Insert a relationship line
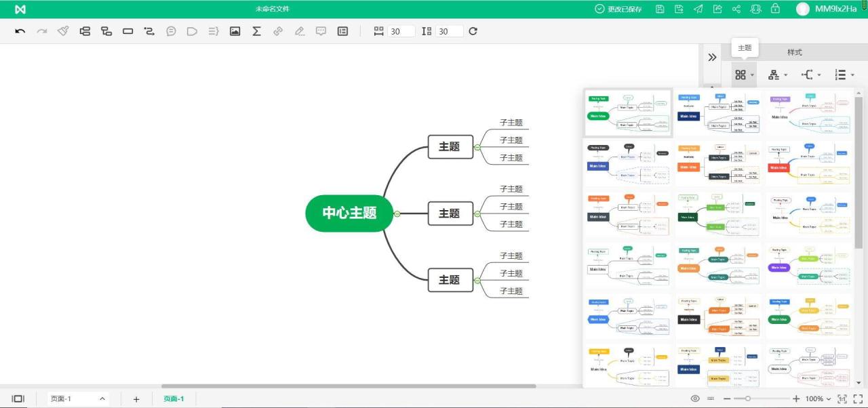The height and width of the screenshot is (408, 868). point(149,31)
